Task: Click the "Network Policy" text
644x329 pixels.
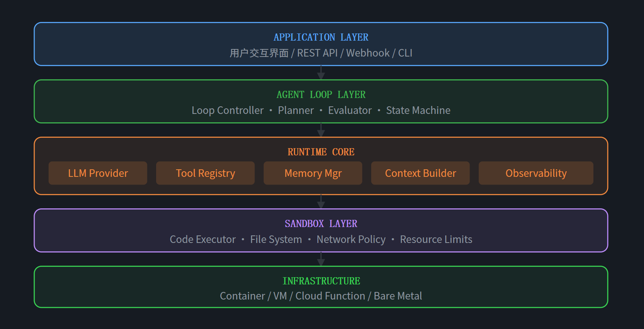Action: coord(351,239)
